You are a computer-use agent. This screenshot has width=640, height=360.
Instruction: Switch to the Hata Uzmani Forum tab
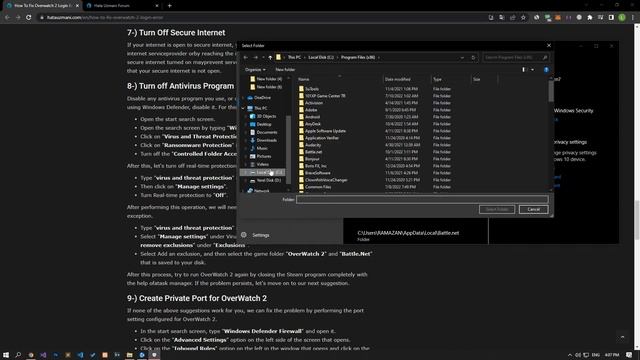[x=122, y=6]
